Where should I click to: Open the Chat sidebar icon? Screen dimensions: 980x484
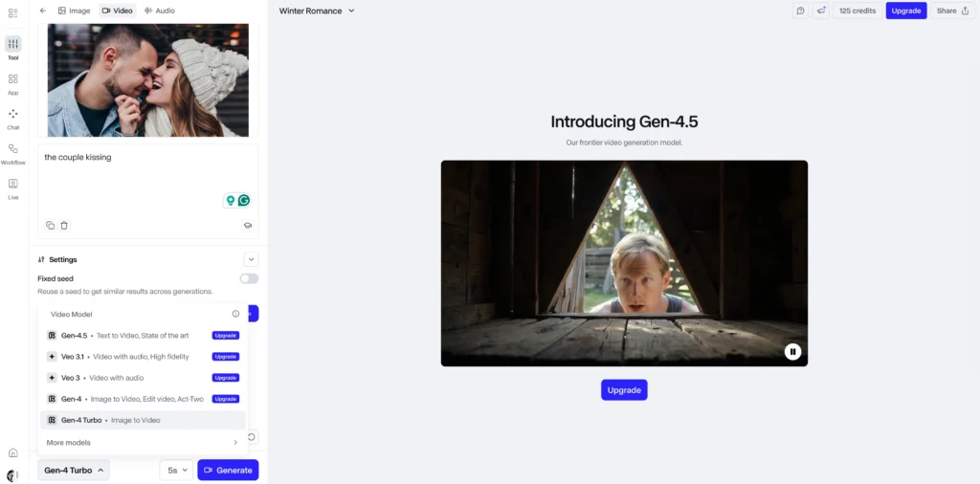[12, 114]
